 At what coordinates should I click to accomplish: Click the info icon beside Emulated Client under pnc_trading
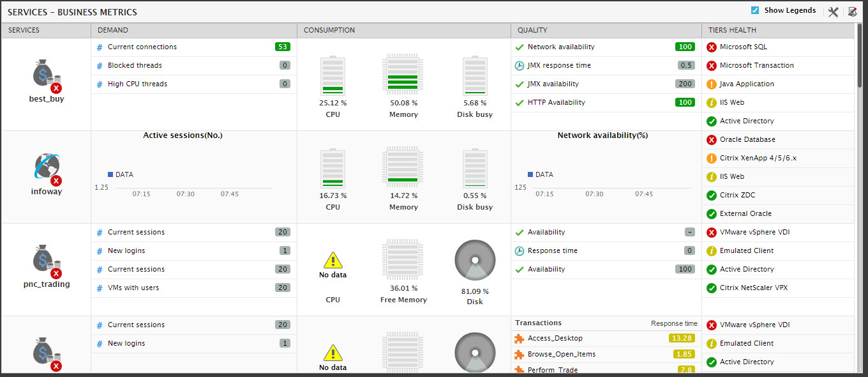point(712,251)
